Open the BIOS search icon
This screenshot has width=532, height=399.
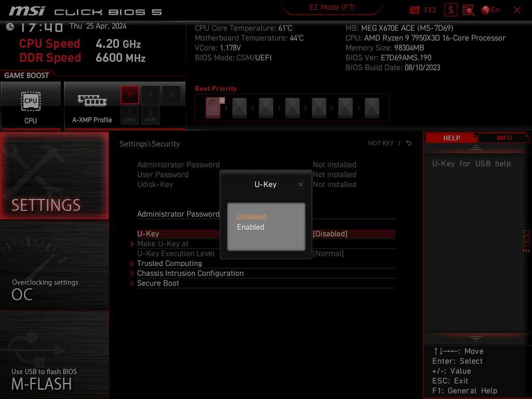[469, 10]
